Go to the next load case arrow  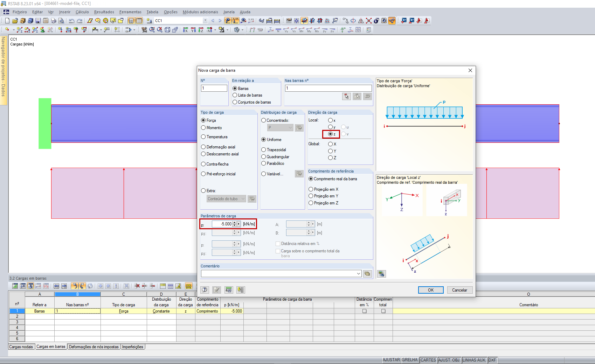click(220, 21)
